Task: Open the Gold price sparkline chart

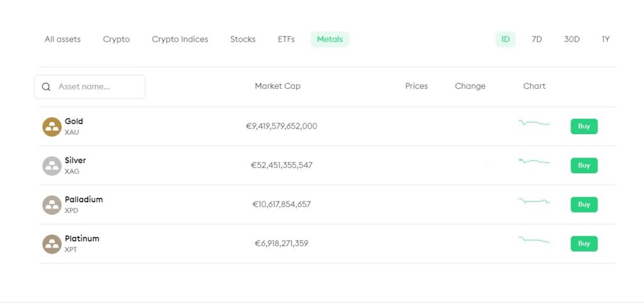Action: tap(534, 123)
